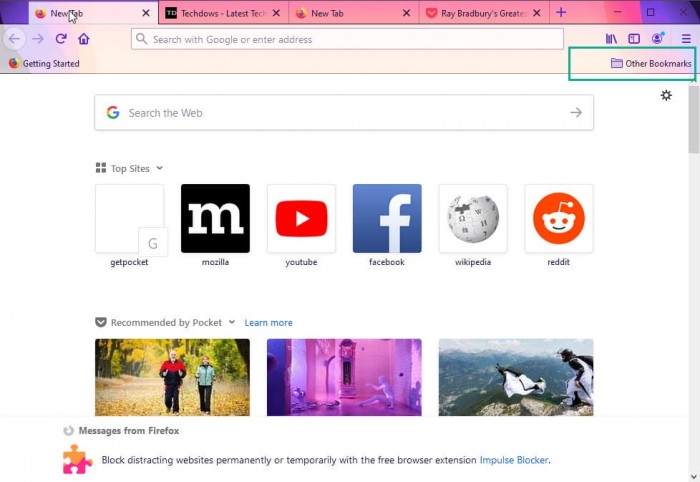Click the magnifier icon in address bar
Image resolution: width=700 pixels, height=482 pixels.
(142, 39)
